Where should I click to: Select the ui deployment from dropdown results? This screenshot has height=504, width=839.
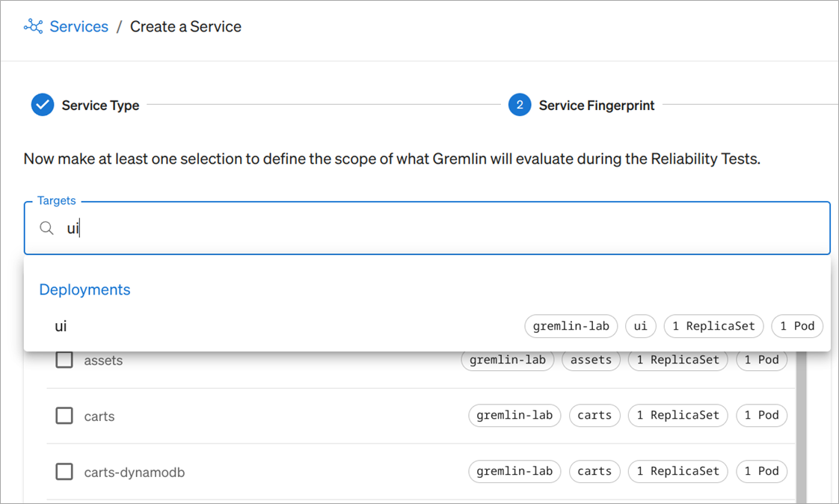tap(61, 326)
